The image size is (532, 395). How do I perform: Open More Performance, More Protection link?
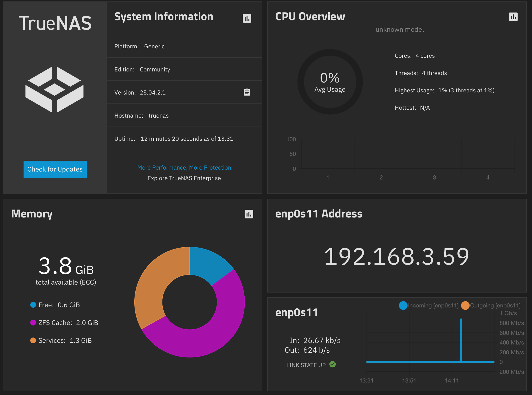click(184, 168)
